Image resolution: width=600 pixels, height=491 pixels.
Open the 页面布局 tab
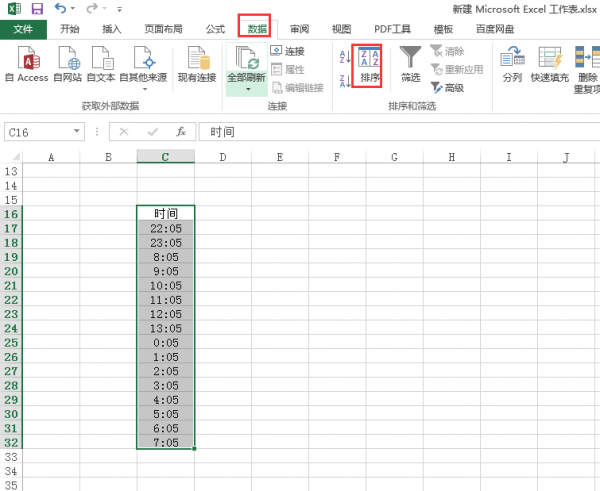163,29
